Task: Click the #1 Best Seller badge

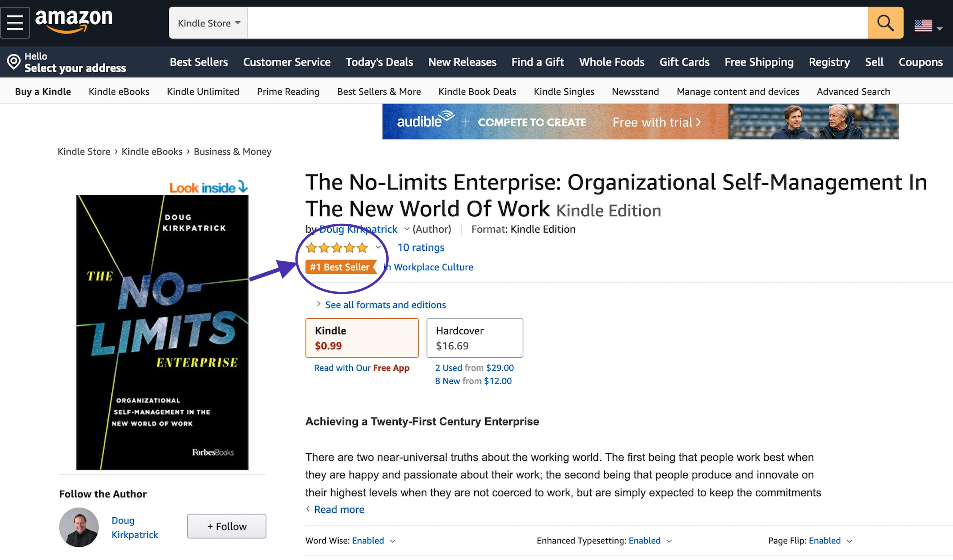Action: (340, 267)
